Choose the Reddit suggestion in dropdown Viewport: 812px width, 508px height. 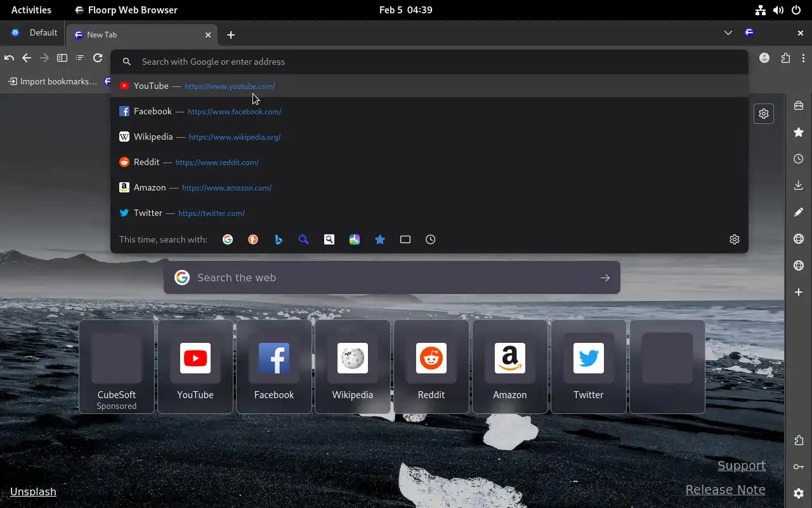(429, 162)
